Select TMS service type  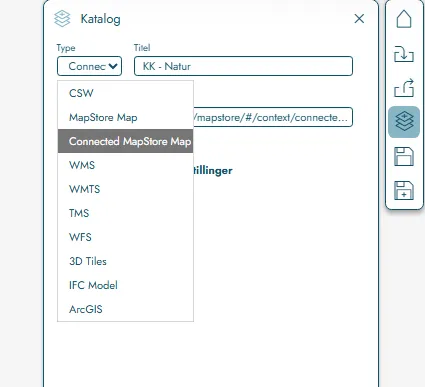point(125,213)
